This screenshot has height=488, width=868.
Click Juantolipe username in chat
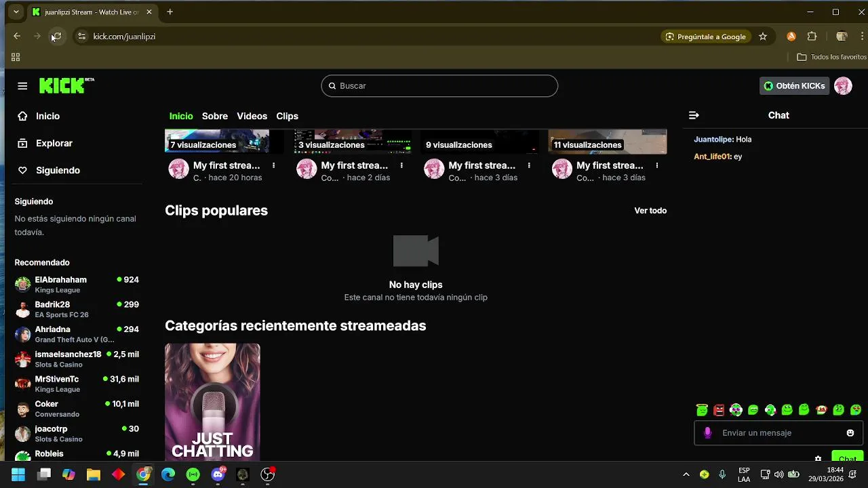tap(713, 139)
